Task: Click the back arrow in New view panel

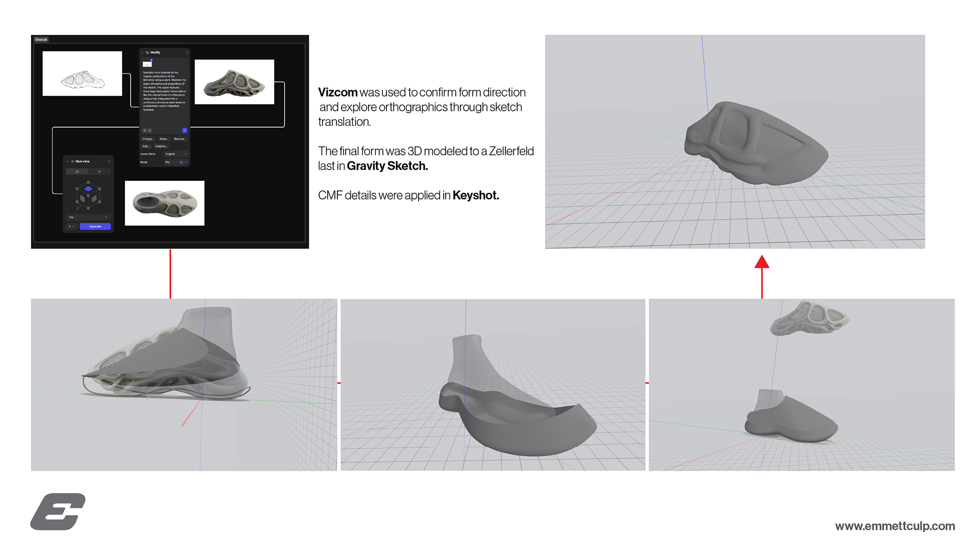Action: 67,161
